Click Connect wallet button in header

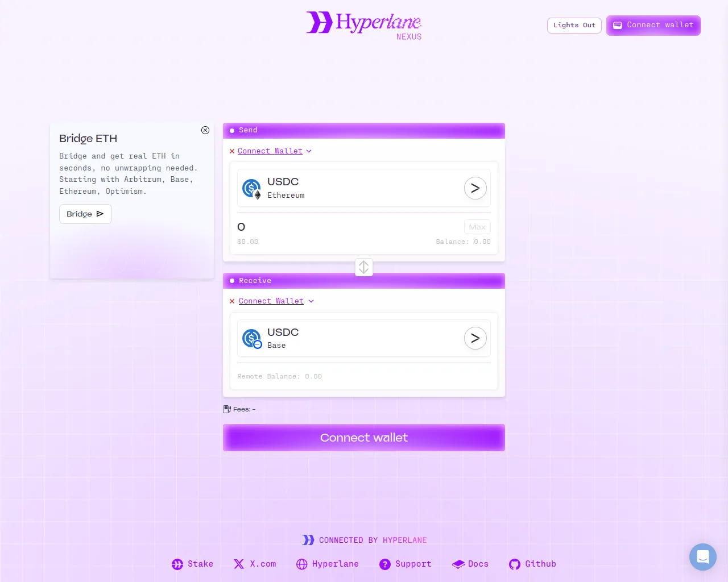click(x=653, y=26)
